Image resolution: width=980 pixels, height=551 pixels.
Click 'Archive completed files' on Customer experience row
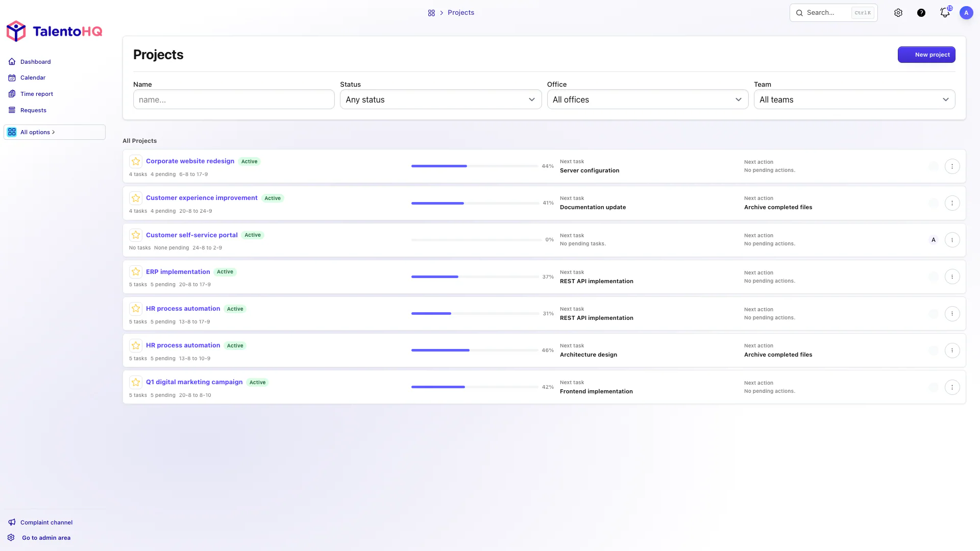(x=778, y=207)
